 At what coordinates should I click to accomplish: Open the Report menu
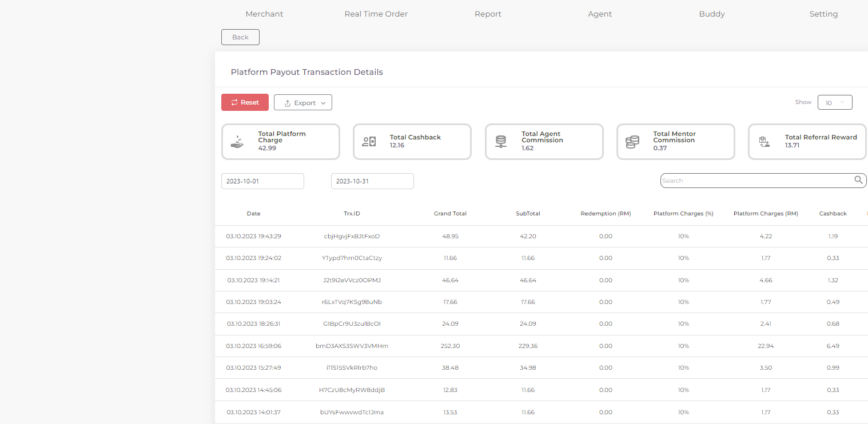pos(488,14)
